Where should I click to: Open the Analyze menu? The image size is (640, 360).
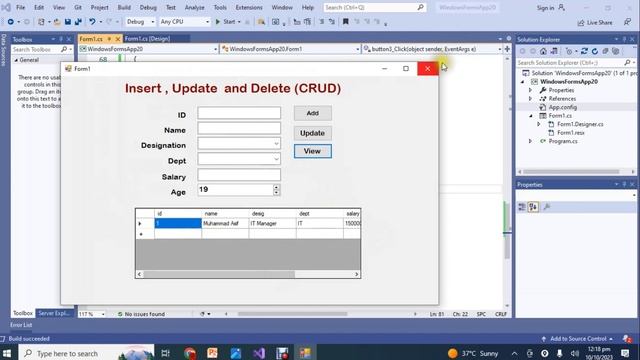click(x=194, y=7)
